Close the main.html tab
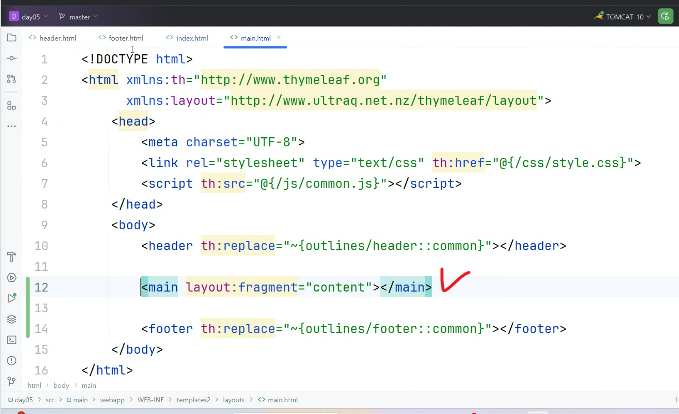This screenshot has width=679, height=414. tap(278, 38)
